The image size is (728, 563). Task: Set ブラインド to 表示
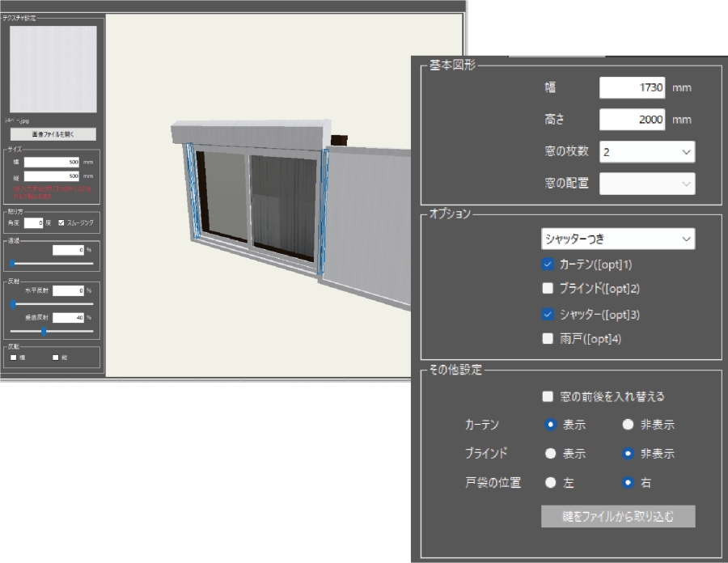coord(551,454)
